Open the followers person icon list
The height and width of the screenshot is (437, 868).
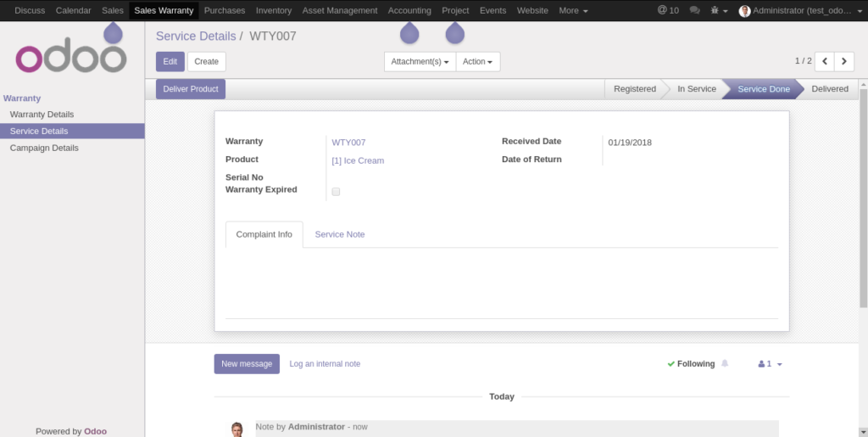770,364
